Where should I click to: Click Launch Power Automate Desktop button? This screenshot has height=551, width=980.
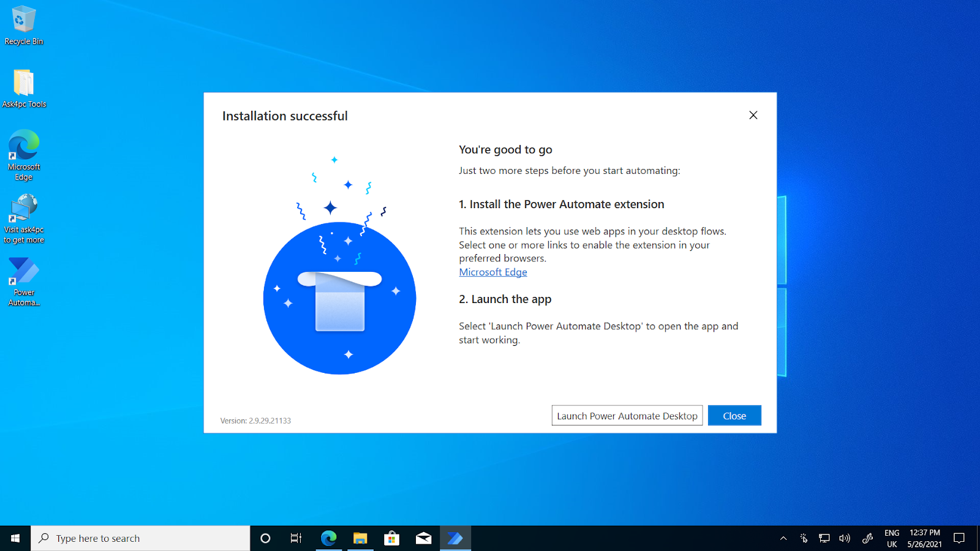627,416
